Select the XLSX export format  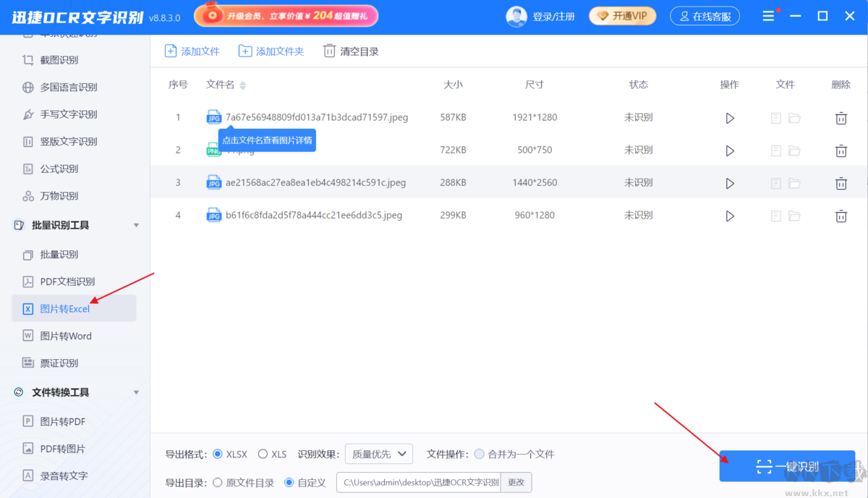(x=218, y=454)
